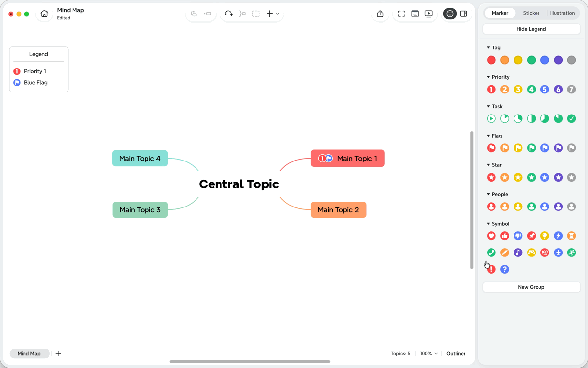Add the yellow Star marker
Viewport: 588px width, 368px height.
point(518,177)
